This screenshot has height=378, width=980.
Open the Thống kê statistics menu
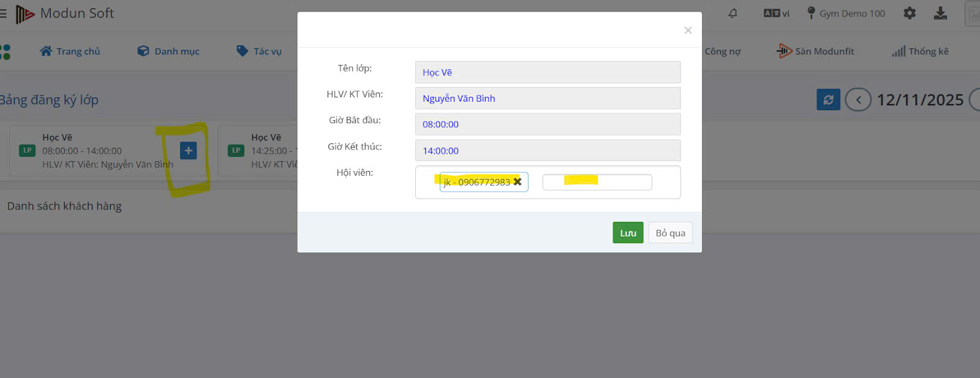pos(920,51)
